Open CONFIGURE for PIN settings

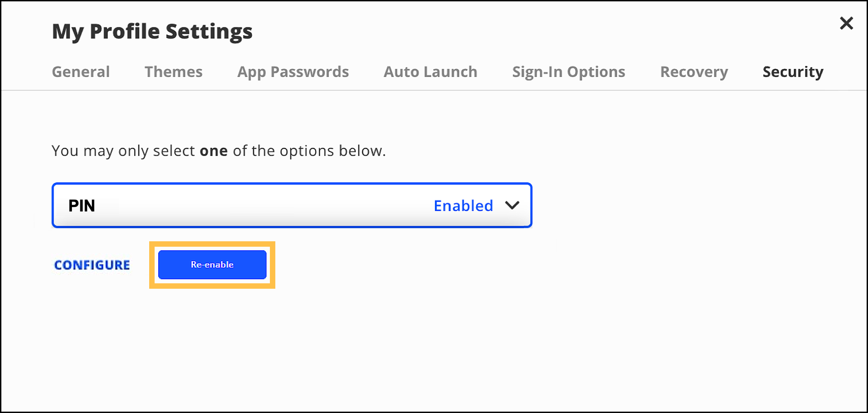coord(92,265)
